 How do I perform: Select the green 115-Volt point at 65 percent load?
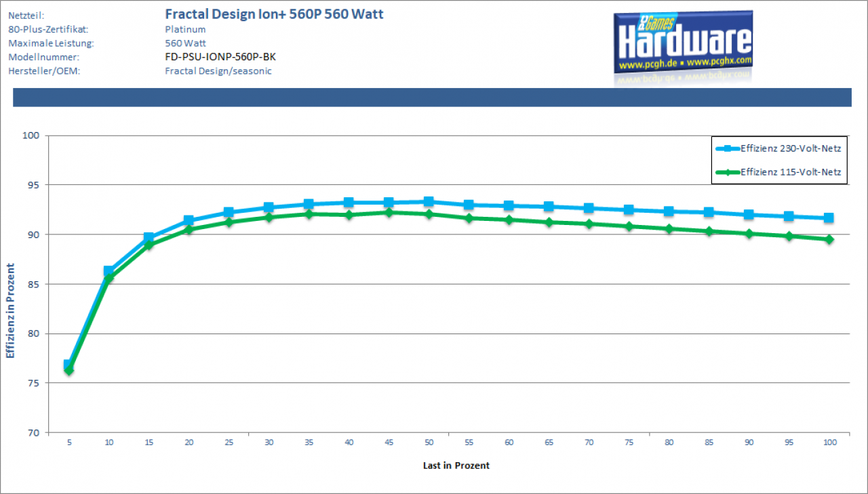pyautogui.click(x=549, y=222)
